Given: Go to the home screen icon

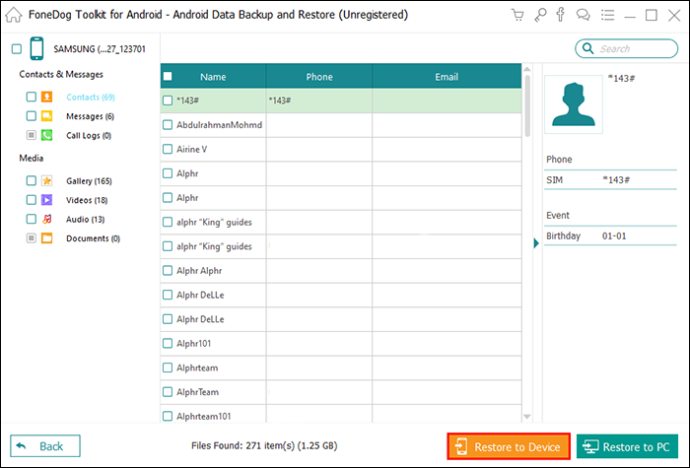Looking at the screenshot, I should tap(14, 15).
